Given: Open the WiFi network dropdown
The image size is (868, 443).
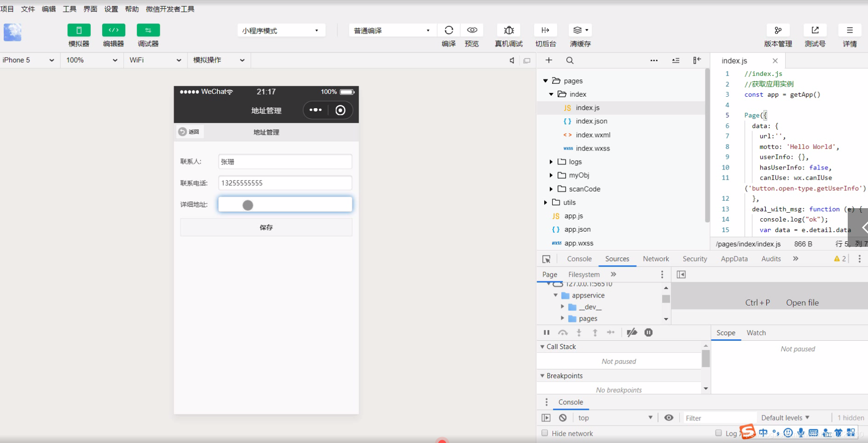Looking at the screenshot, I should 155,60.
